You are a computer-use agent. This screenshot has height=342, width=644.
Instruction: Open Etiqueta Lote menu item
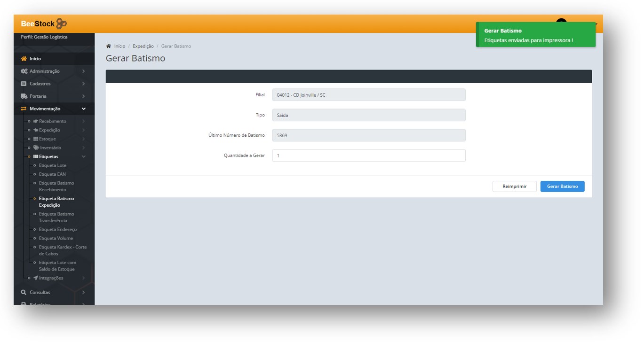[52, 165]
